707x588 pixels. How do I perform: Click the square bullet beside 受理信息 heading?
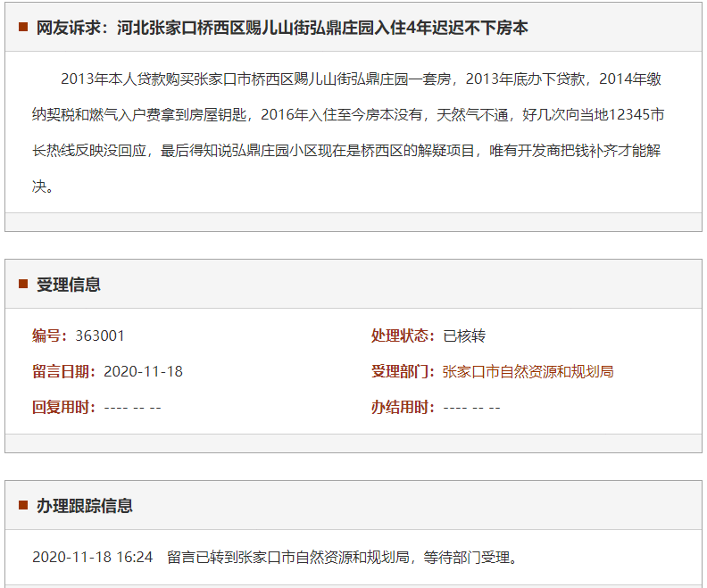click(22, 285)
